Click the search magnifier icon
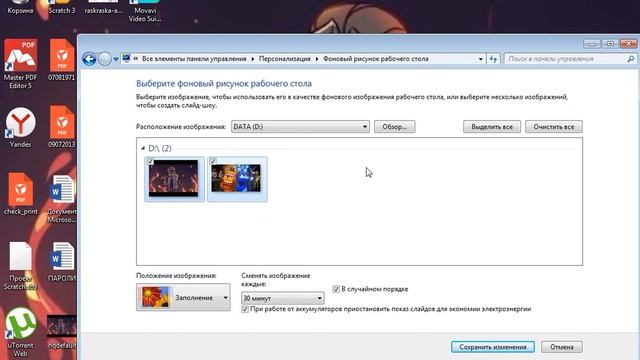 tap(630, 59)
